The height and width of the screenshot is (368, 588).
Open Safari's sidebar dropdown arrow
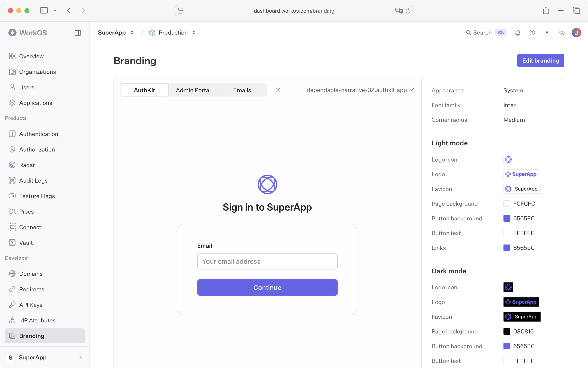coord(55,10)
